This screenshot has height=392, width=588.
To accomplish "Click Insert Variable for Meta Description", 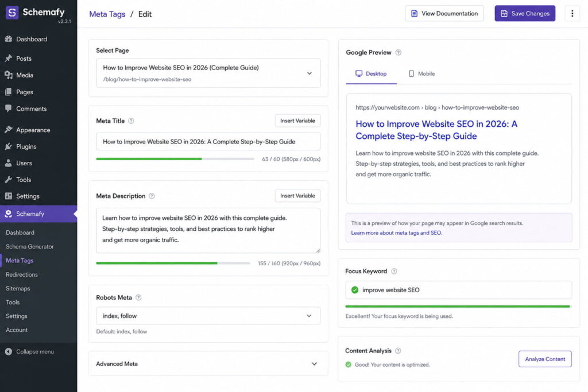I will click(297, 196).
